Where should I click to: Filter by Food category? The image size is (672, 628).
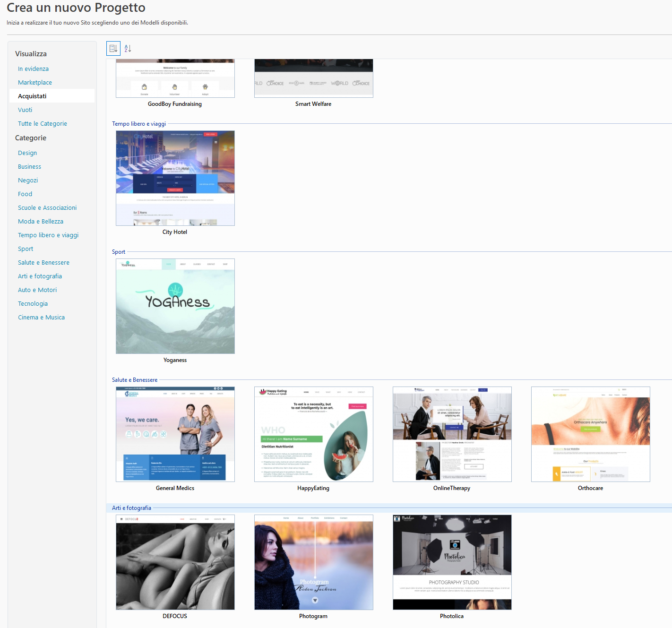(25, 194)
